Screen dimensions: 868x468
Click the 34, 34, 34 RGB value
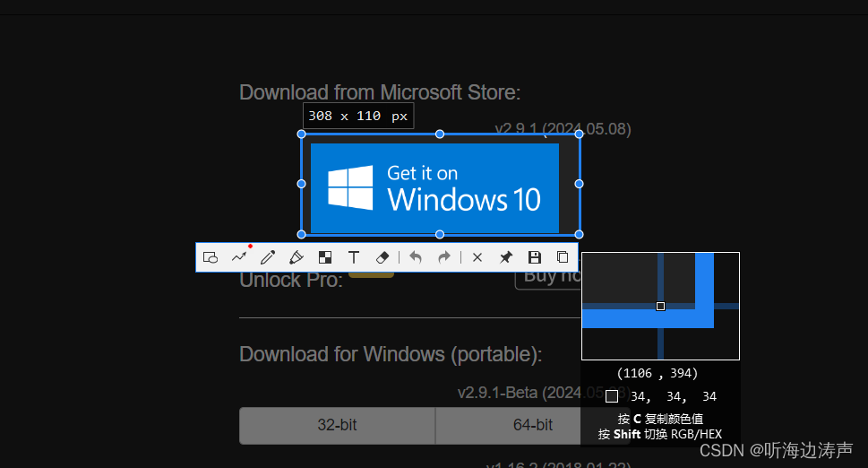674,396
